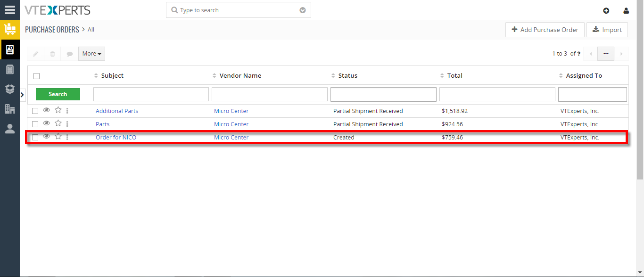
Task: Sort by Subject column
Action: (x=109, y=76)
